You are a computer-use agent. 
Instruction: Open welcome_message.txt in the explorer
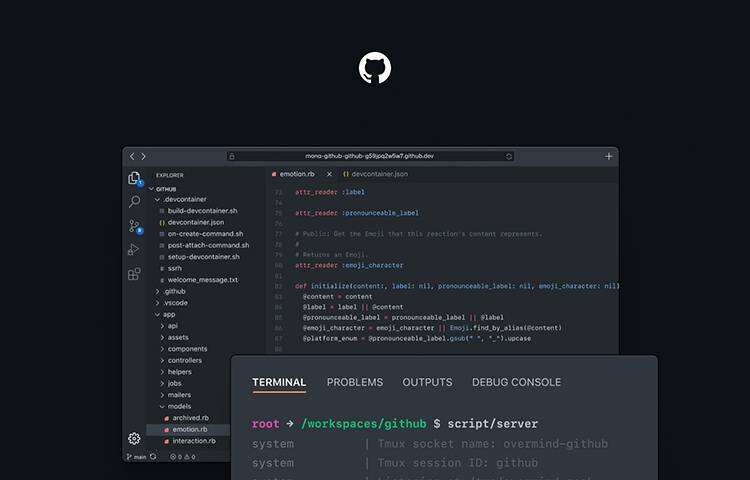coord(202,279)
